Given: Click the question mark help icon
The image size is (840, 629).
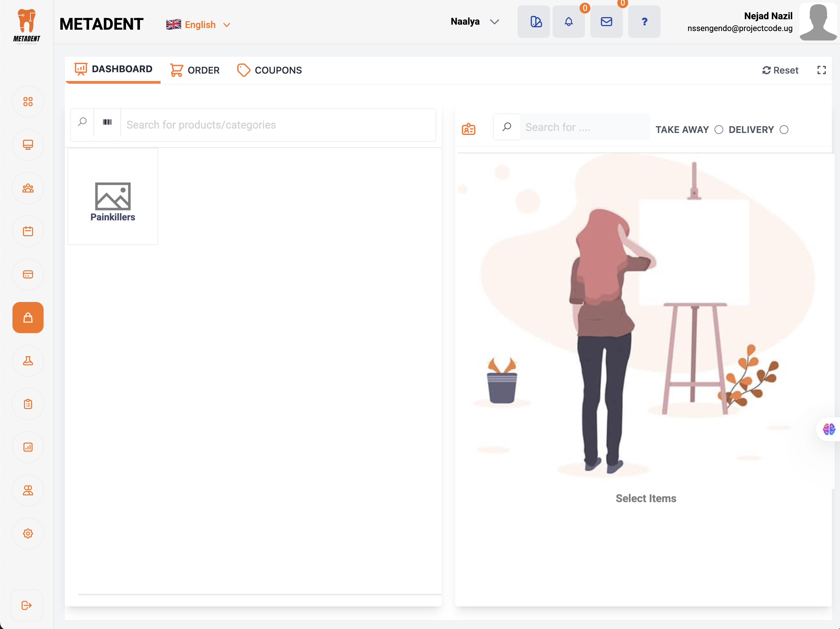Looking at the screenshot, I should (x=644, y=22).
